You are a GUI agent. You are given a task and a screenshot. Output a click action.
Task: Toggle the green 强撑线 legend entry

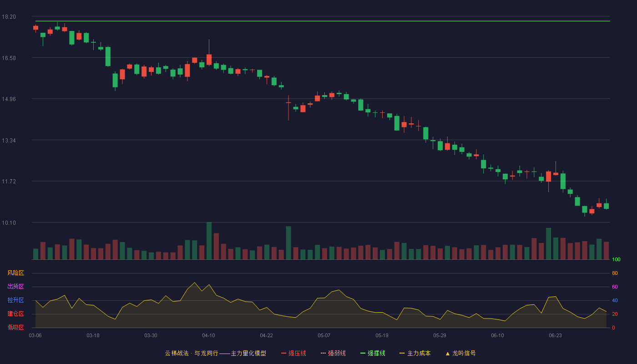pos(373,353)
